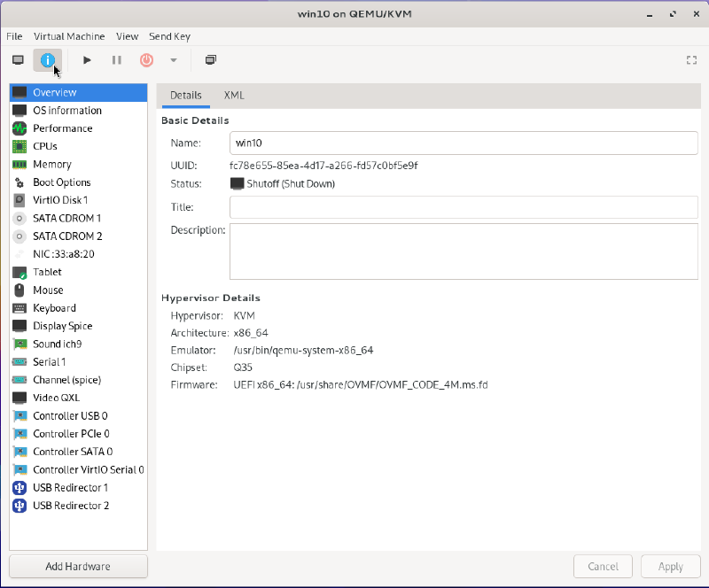Select Controller PCIe 0
This screenshot has height=588, width=709.
(78, 434)
